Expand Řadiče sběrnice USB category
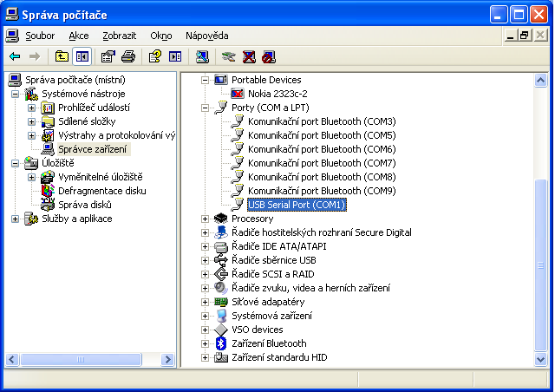 [205, 260]
